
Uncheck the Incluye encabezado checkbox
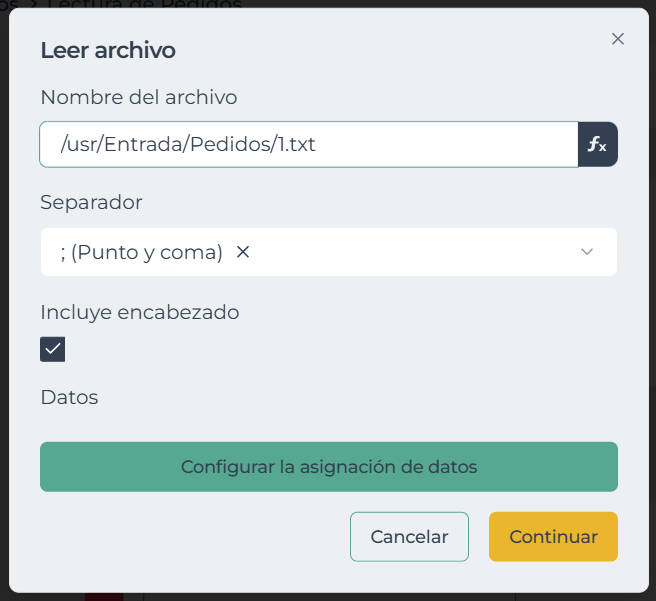point(53,349)
